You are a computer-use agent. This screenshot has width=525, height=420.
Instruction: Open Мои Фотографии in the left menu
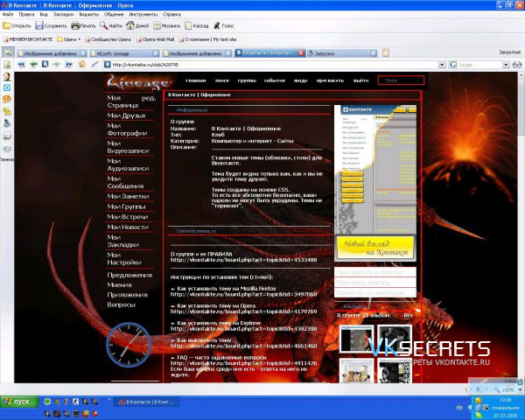[127, 129]
